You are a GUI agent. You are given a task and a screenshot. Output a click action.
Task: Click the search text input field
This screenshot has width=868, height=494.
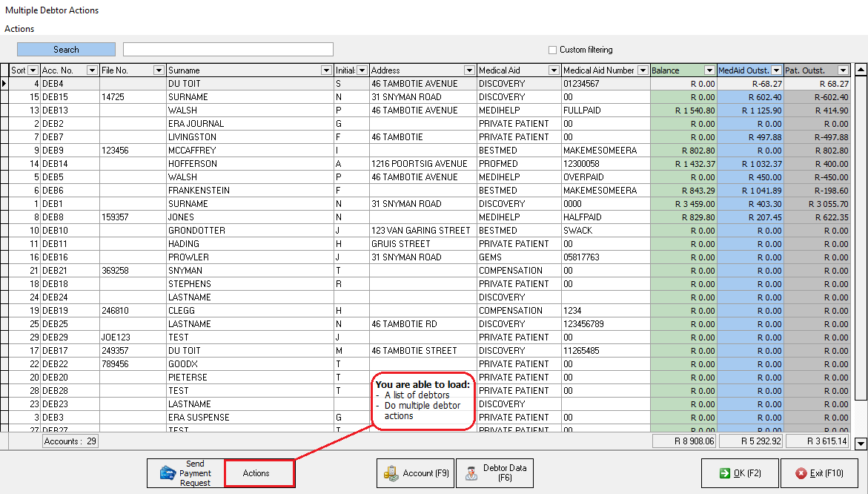[x=228, y=50]
